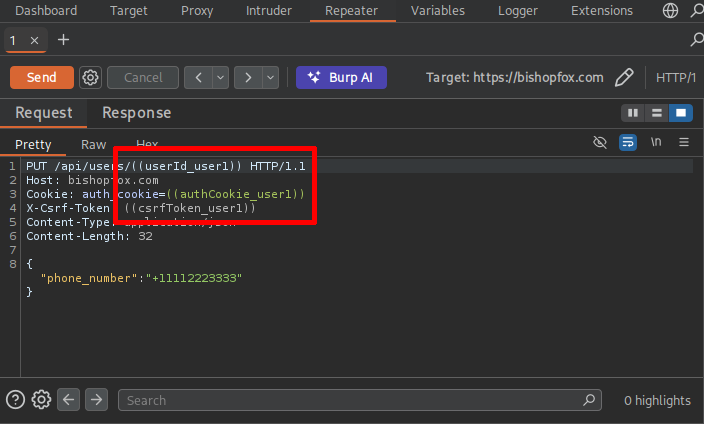Expand the history back dropdown arrow
The height and width of the screenshot is (424, 704).
tap(220, 77)
